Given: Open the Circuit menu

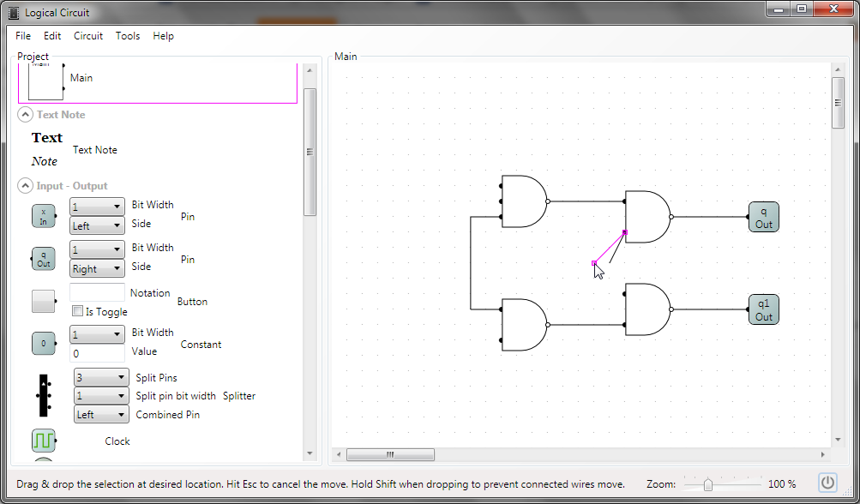Looking at the screenshot, I should [87, 36].
